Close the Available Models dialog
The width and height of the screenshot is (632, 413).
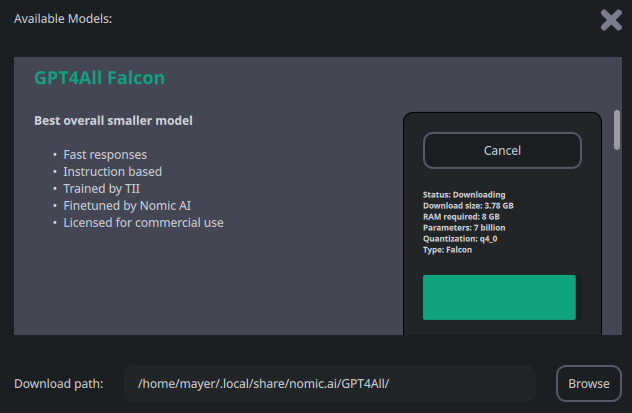tap(611, 20)
